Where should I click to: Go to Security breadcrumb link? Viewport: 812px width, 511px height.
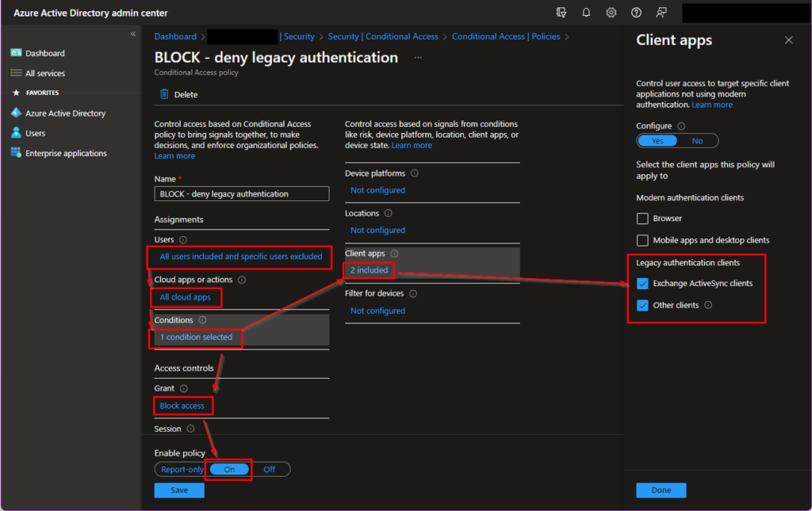point(299,36)
